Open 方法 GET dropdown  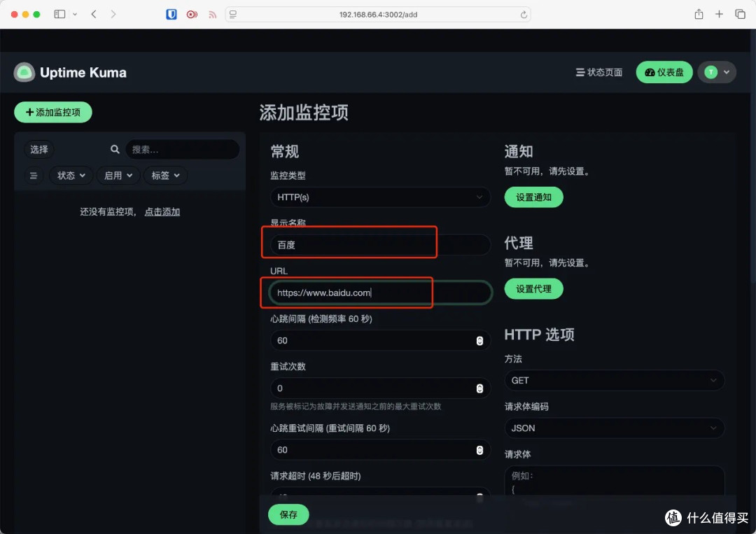coord(615,380)
